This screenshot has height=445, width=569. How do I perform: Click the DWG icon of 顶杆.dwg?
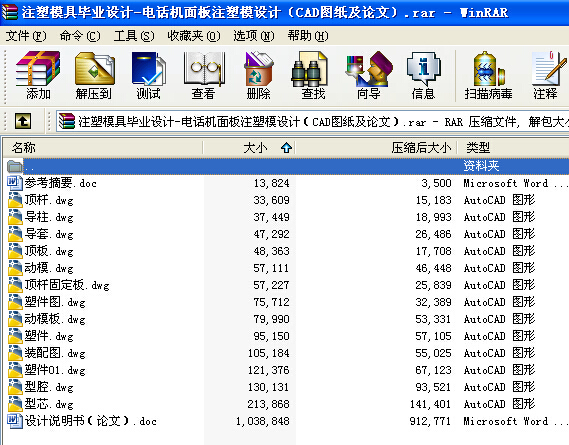[x=15, y=200]
